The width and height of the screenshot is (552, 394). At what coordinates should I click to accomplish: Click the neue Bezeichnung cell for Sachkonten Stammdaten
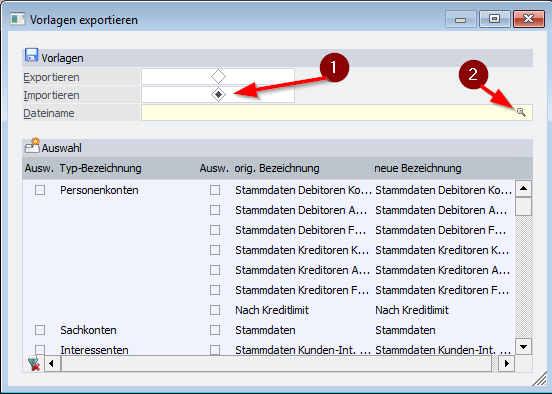point(444,330)
